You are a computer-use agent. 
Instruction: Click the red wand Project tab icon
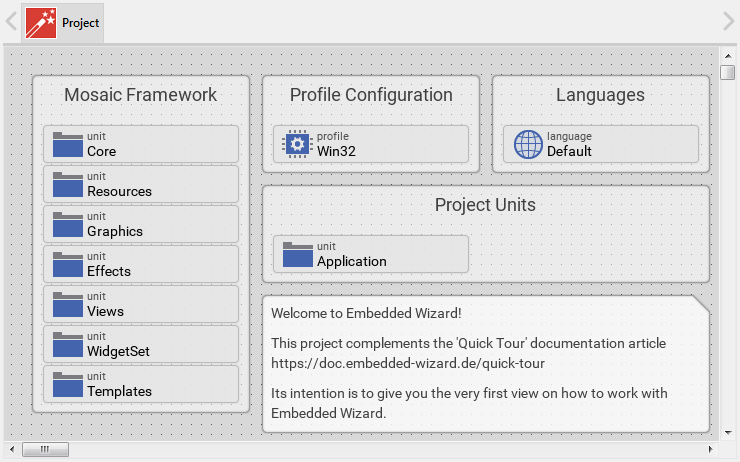pos(41,22)
